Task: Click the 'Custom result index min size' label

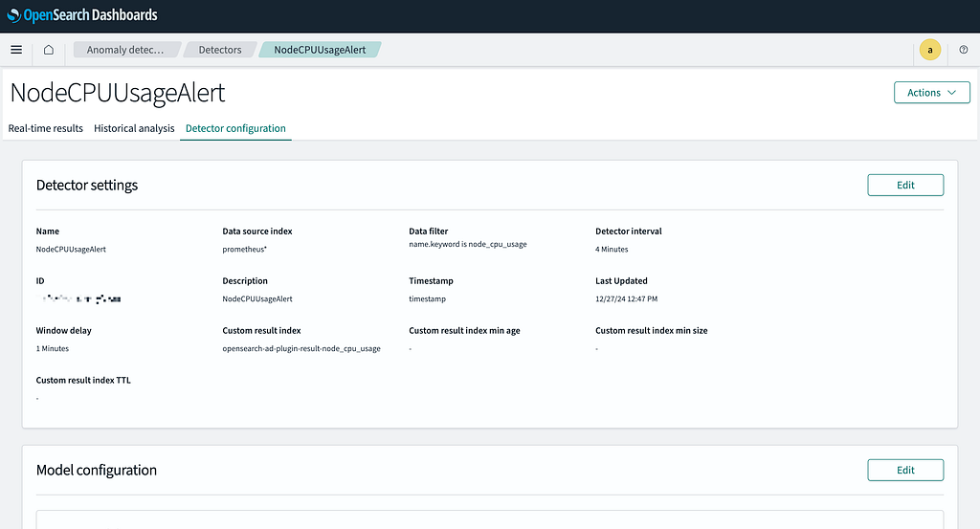Action: click(651, 331)
